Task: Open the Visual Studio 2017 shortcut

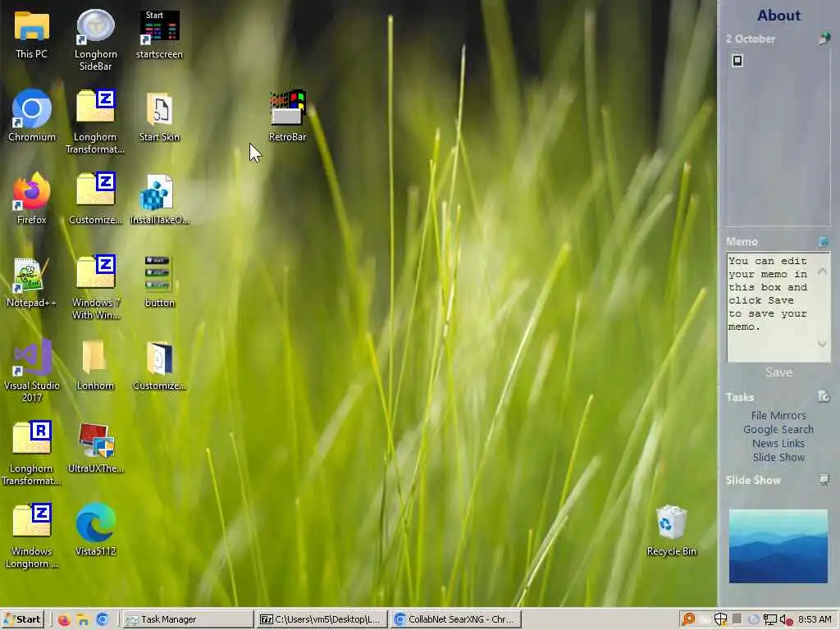Action: [x=32, y=371]
